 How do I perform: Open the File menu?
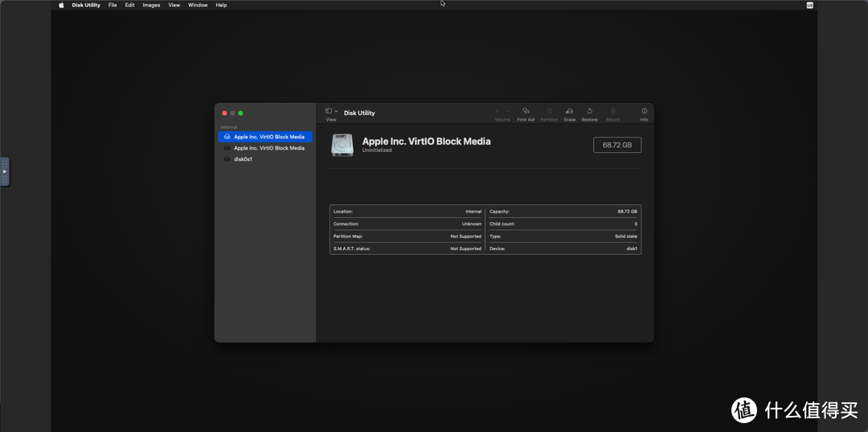point(113,5)
